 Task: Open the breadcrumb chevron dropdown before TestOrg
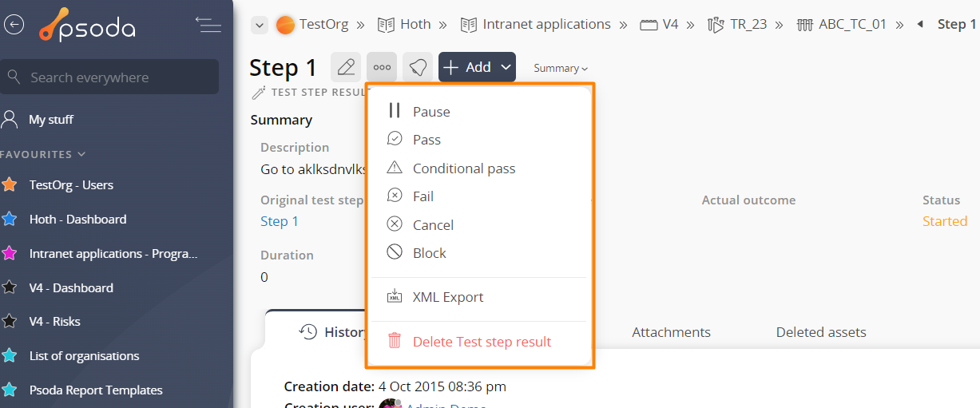259,26
